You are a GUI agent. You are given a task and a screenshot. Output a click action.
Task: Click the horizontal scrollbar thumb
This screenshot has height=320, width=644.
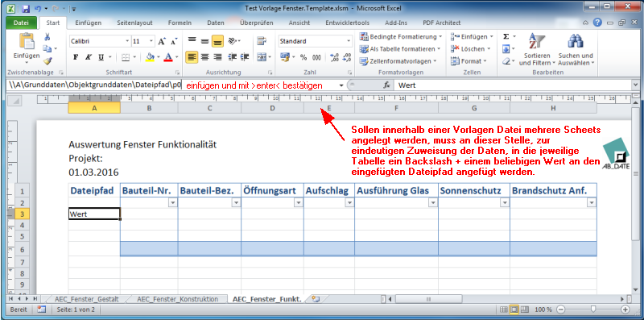(x=428, y=299)
